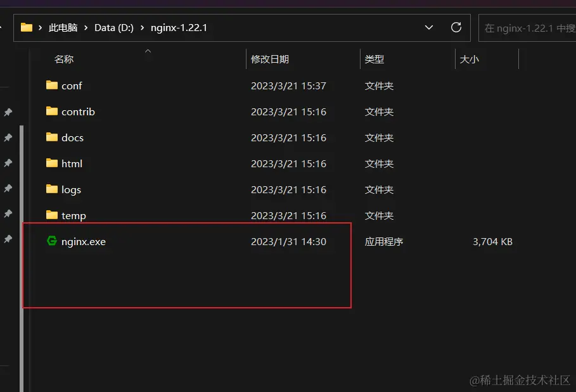Click the folder icon in the address bar
This screenshot has height=392, width=576.
(27, 27)
